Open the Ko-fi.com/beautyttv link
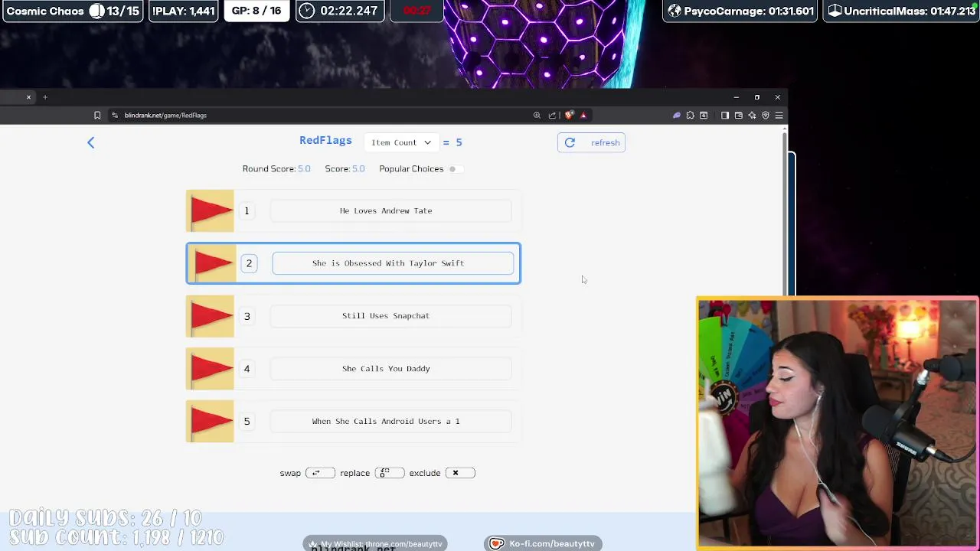 543,543
